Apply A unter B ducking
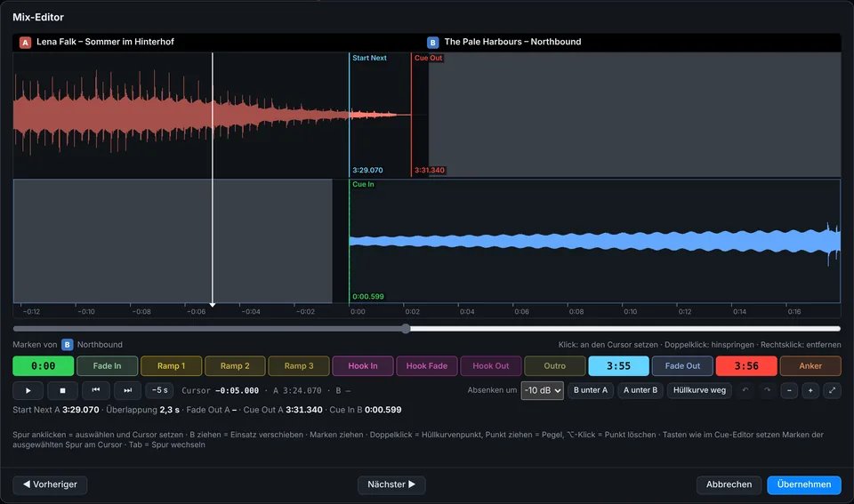 pos(640,390)
